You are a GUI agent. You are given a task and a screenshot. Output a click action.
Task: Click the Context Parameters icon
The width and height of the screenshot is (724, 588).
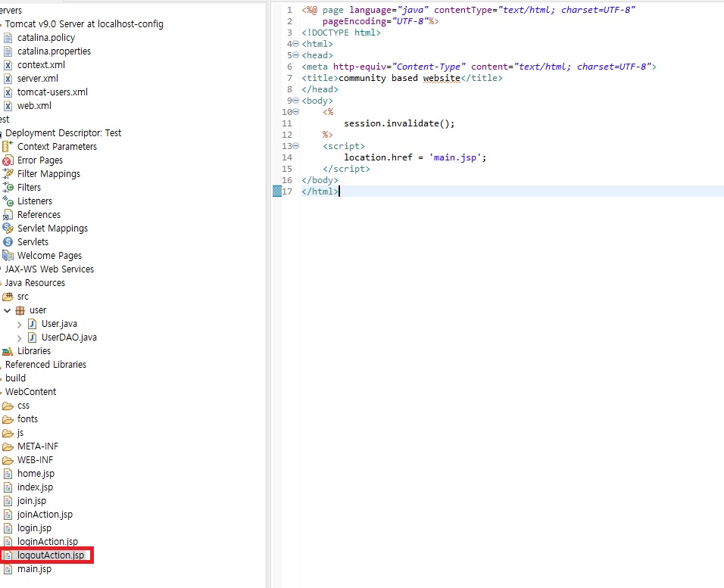coord(8,147)
